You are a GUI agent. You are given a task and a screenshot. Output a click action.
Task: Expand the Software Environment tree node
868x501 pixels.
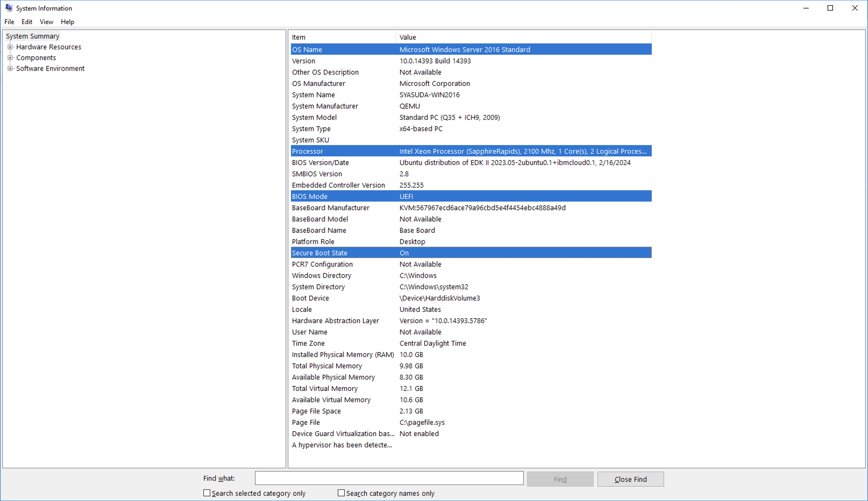point(10,68)
